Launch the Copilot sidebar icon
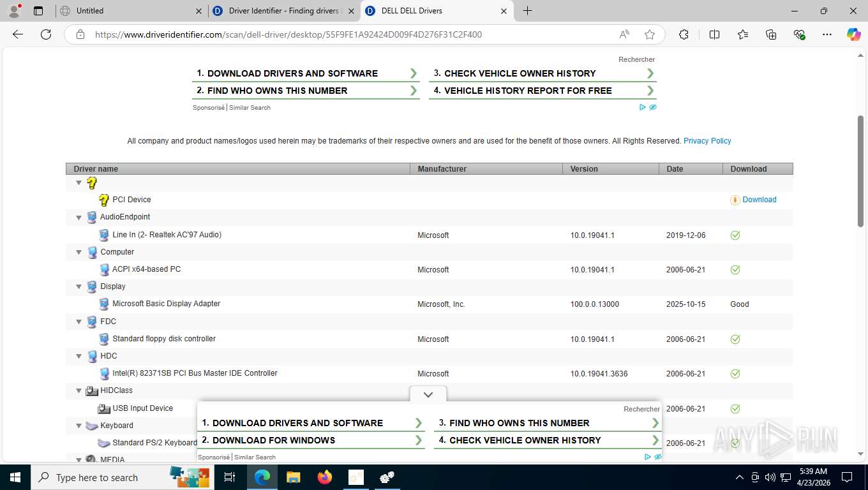Screen dimensions: 868x490 (854, 34)
